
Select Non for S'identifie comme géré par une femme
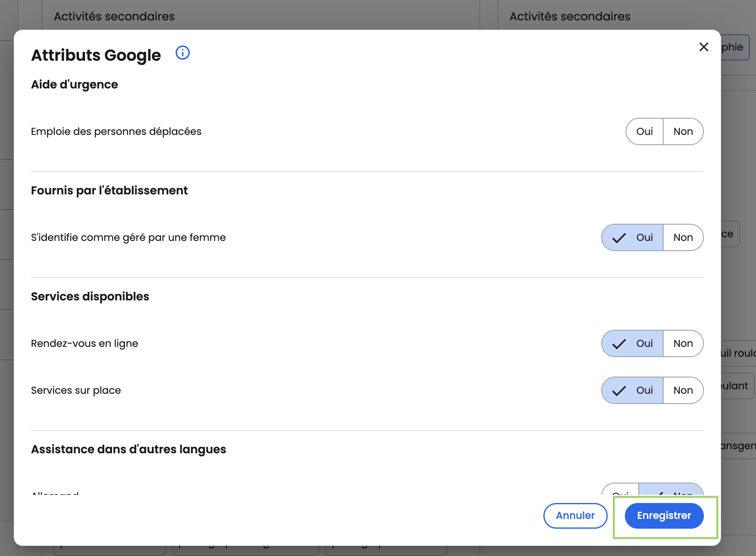(x=683, y=237)
